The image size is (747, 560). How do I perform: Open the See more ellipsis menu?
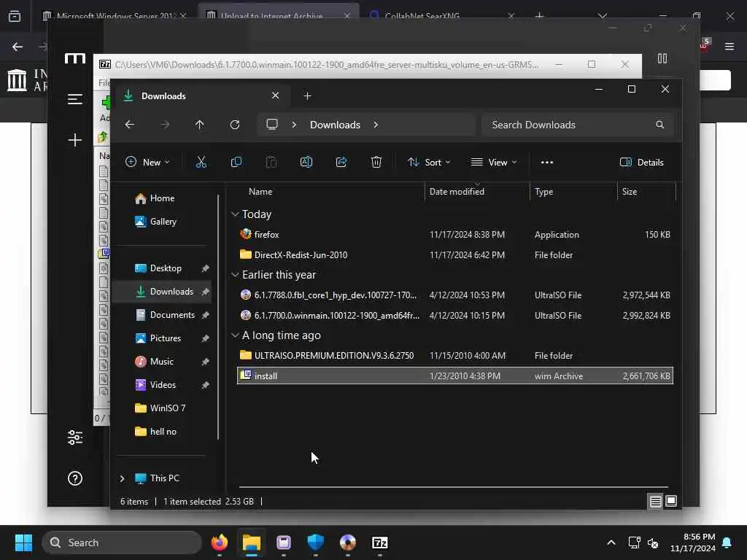point(547,163)
